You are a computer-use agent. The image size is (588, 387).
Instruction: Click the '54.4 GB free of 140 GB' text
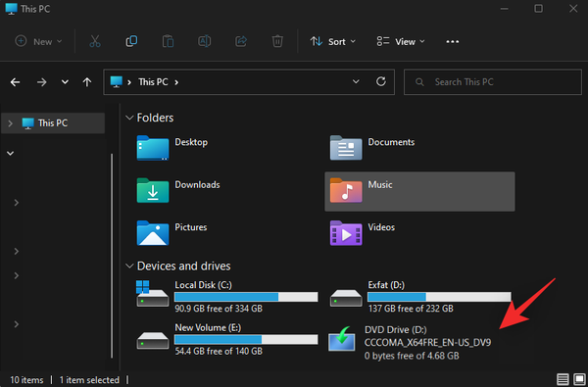(x=219, y=352)
